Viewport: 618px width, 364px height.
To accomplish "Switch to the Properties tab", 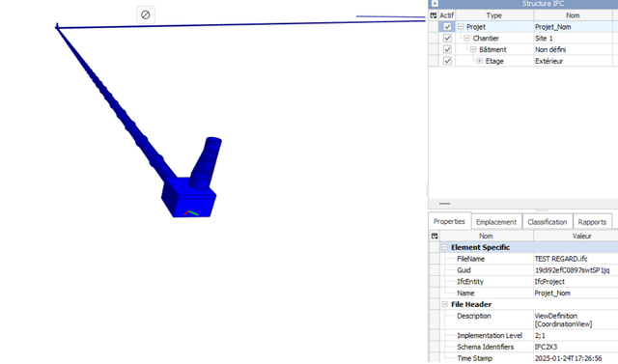I will 449,221.
